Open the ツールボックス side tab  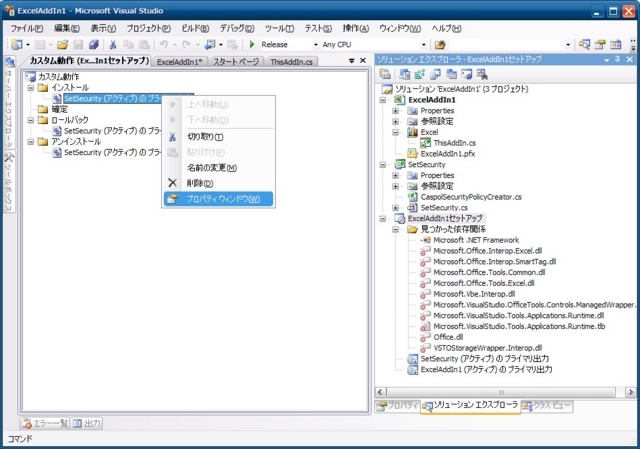[9, 182]
